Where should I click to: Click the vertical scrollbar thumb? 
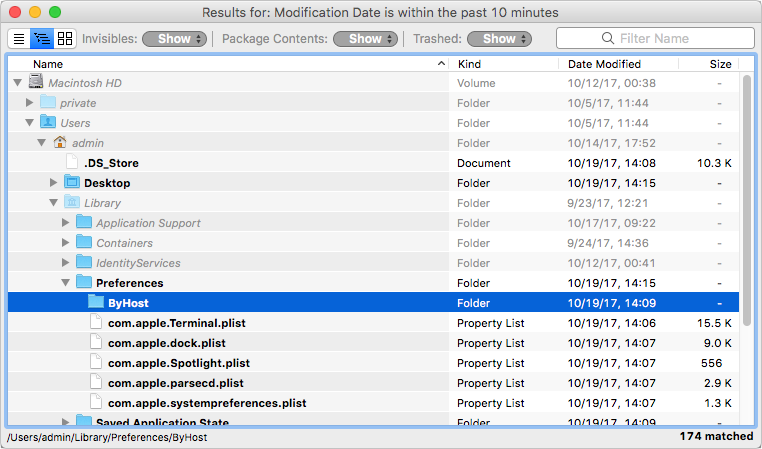pos(746,200)
